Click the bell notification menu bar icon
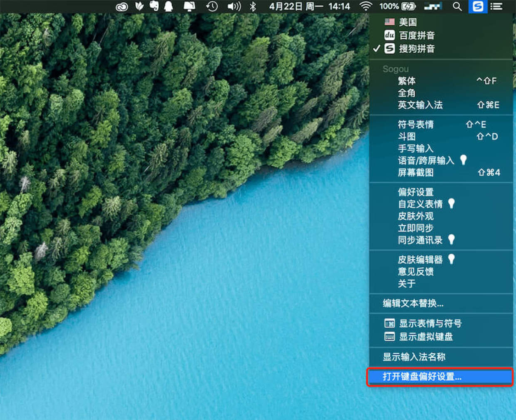The width and height of the screenshot is (516, 420). [169, 6]
